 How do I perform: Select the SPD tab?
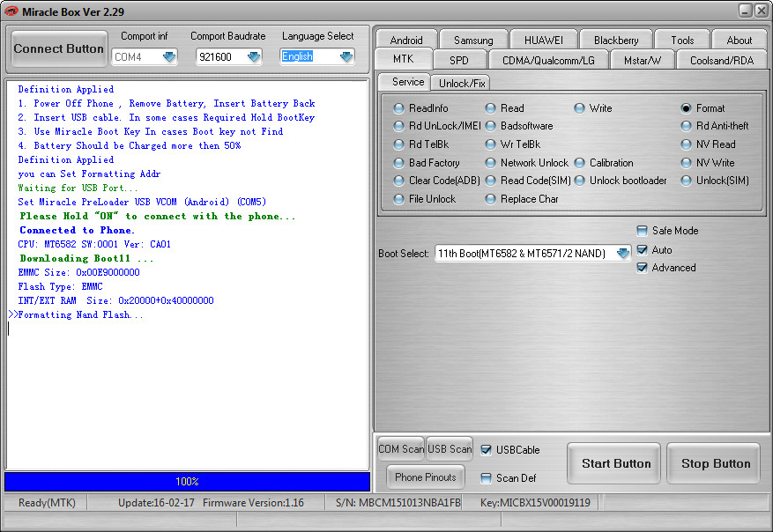point(459,60)
